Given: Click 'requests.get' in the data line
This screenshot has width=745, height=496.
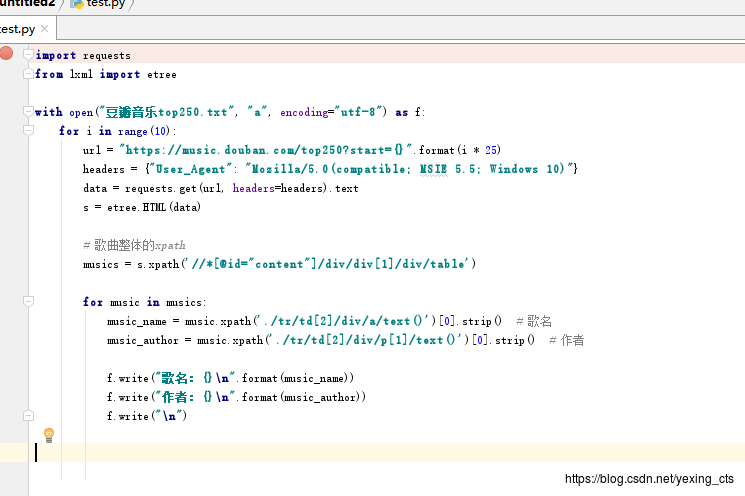Looking at the screenshot, I should (161, 189).
